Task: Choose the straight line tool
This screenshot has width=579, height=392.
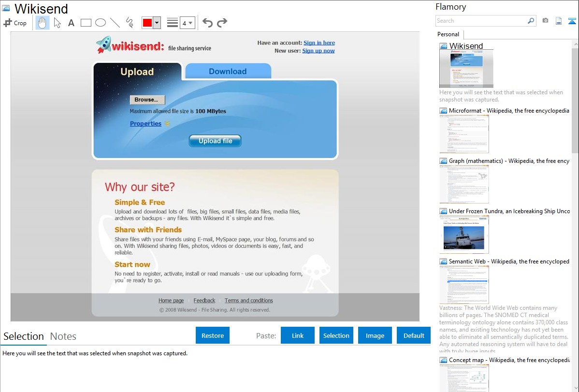Action: pyautogui.click(x=115, y=23)
